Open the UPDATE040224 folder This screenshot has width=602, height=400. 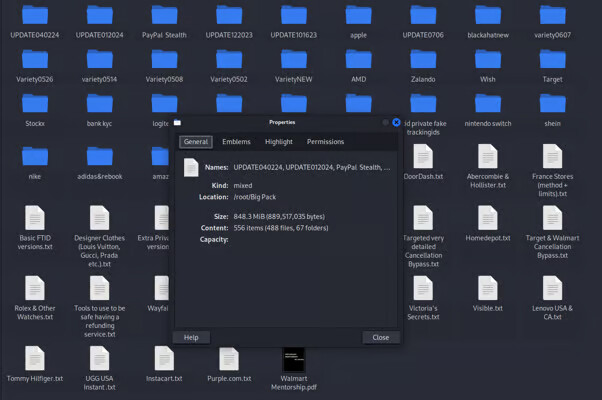click(35, 16)
